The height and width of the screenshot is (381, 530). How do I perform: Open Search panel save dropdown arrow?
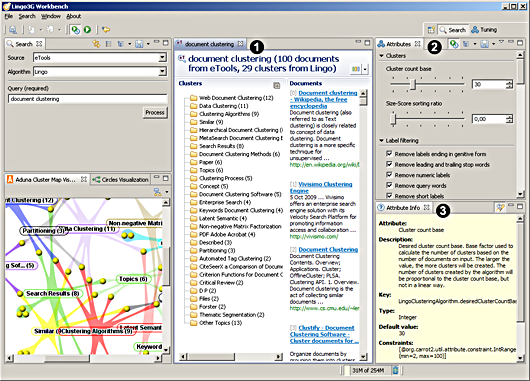[148, 44]
